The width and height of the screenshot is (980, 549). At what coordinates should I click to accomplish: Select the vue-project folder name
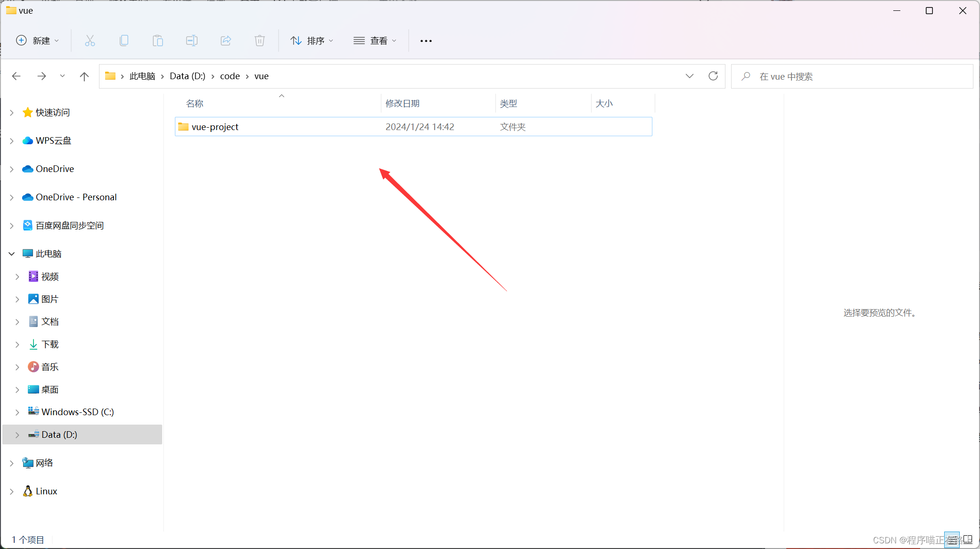pyautogui.click(x=215, y=127)
